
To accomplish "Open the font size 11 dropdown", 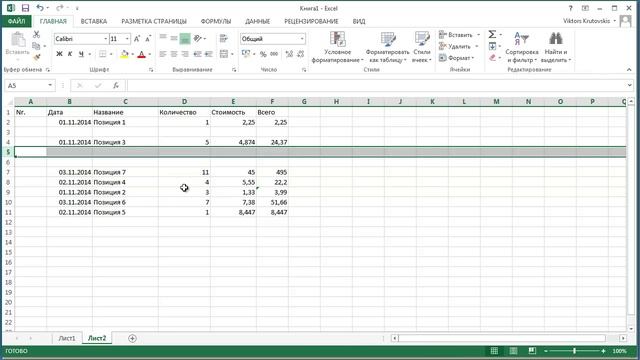I will (x=127, y=39).
